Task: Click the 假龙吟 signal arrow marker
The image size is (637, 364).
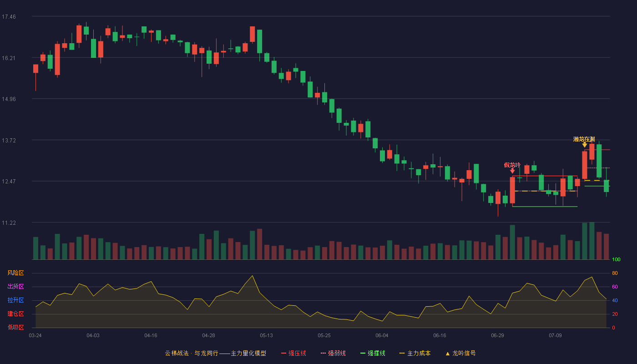Action: tap(512, 171)
